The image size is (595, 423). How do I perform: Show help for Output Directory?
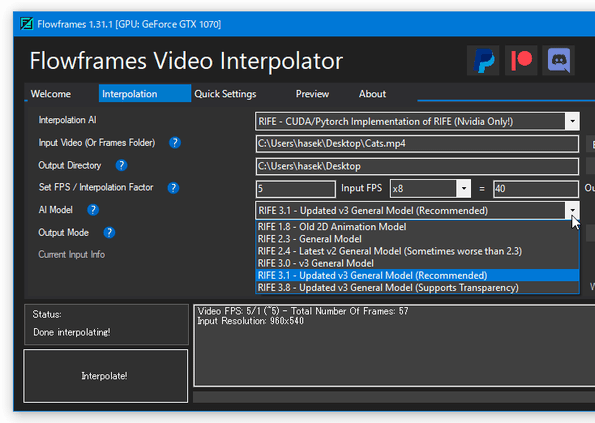click(x=121, y=165)
